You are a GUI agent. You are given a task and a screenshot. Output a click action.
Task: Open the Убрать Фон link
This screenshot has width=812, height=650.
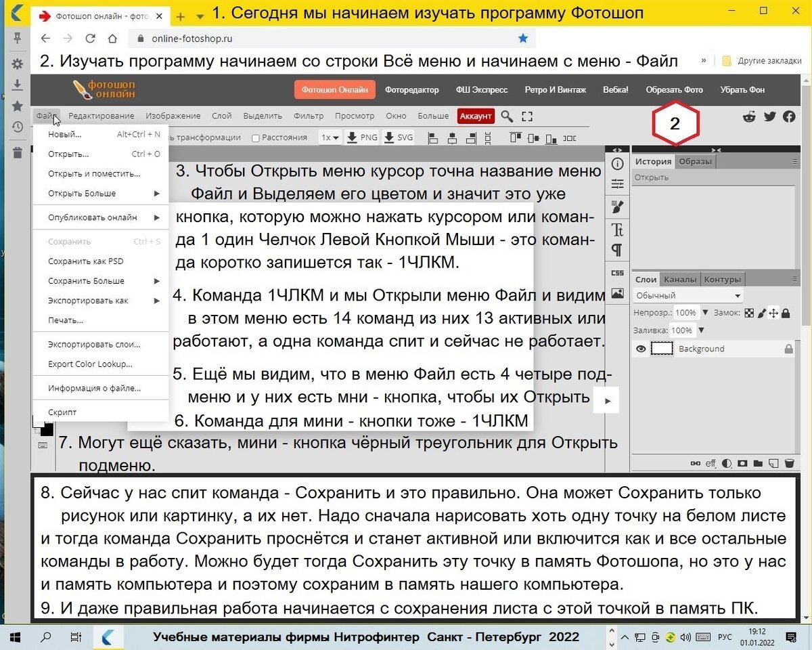(742, 89)
